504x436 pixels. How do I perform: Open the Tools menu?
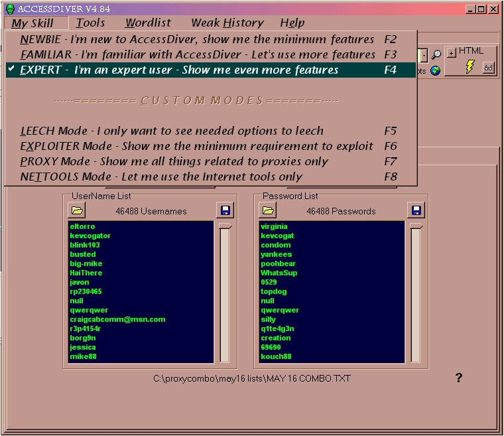click(90, 23)
